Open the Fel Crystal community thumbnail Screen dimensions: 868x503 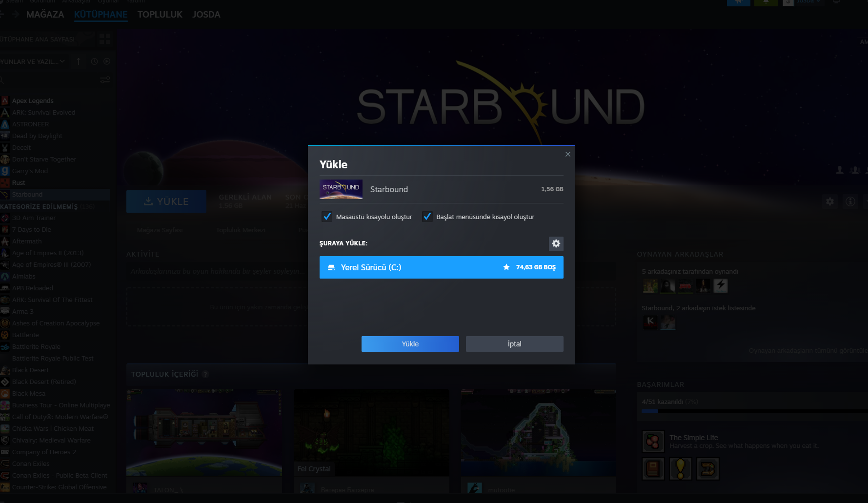pyautogui.click(x=371, y=432)
